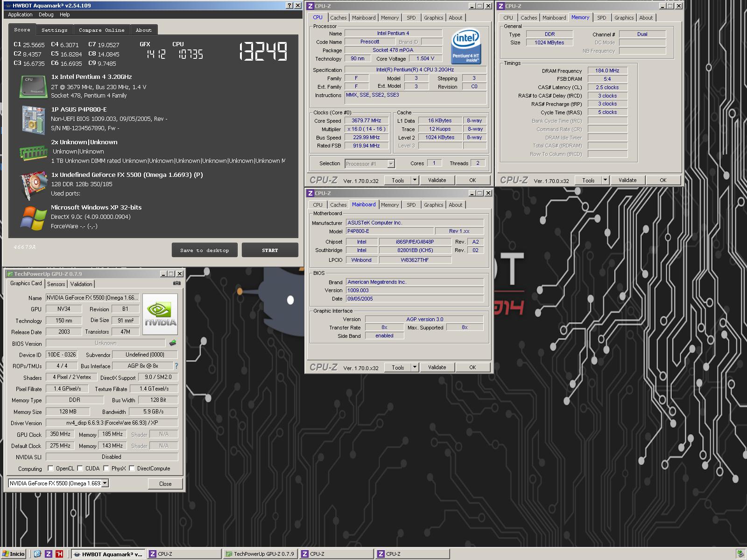The width and height of the screenshot is (747, 560).
Task: Click the NVIDIA logo in GPU-Z
Action: 160,314
